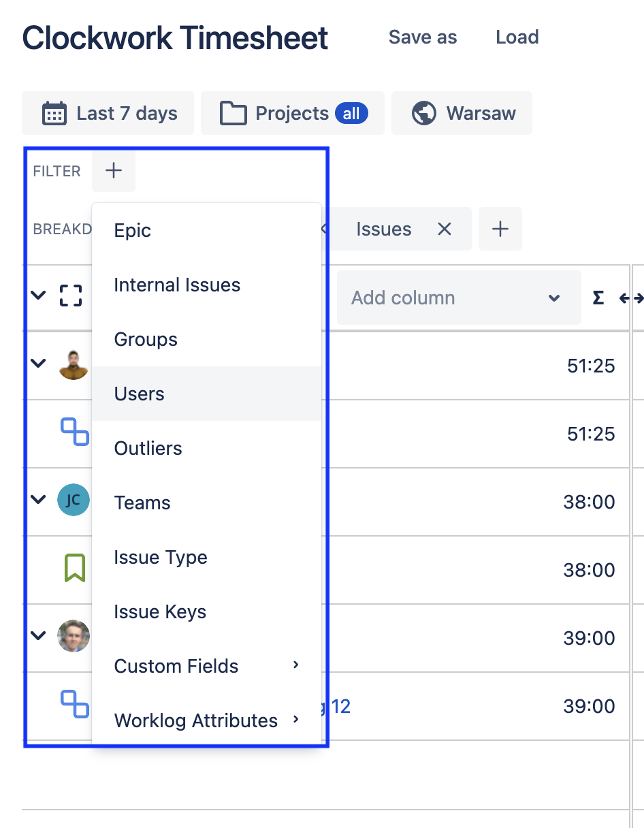Collapse the JC user row chevron

[39, 500]
